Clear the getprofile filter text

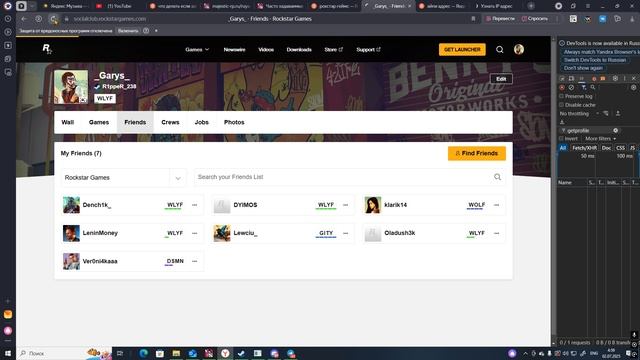(616, 131)
